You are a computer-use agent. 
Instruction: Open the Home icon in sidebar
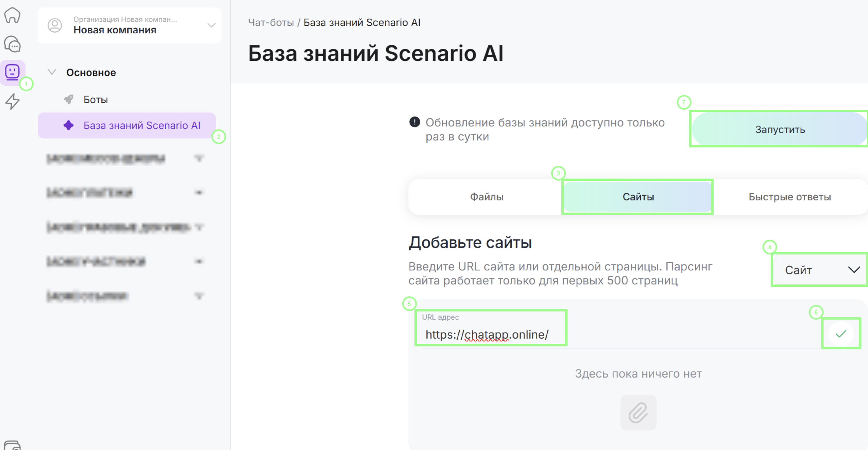pos(12,15)
